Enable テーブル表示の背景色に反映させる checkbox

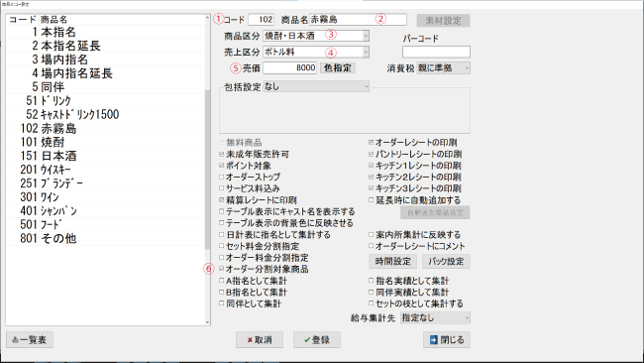[221, 223]
